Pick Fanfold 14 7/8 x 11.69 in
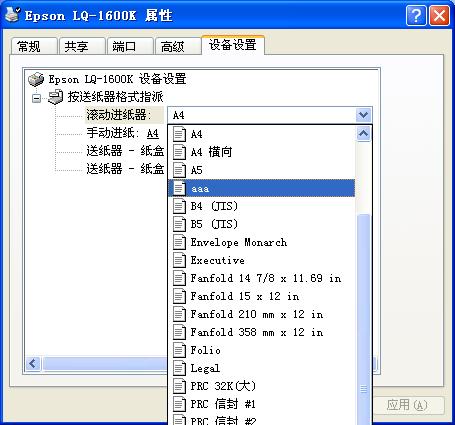Screen dimensions: 455x425 (262, 278)
